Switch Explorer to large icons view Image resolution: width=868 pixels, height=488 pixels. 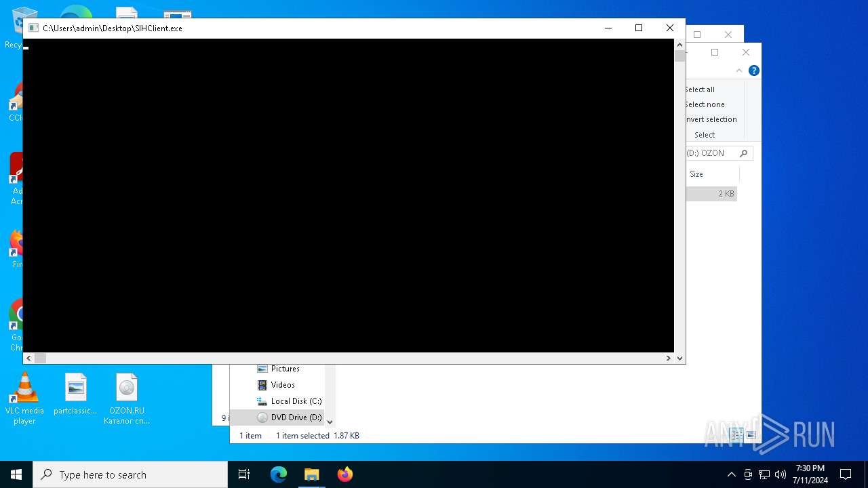tap(751, 435)
